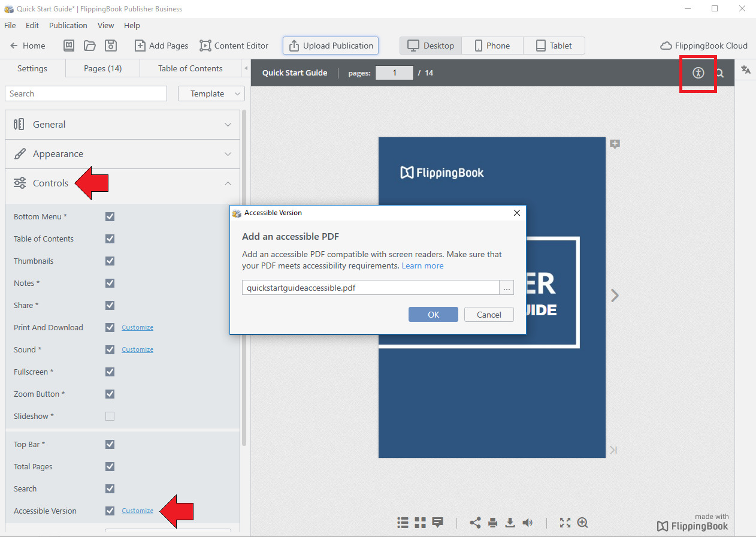Open the Publication menu
The width and height of the screenshot is (756, 537).
click(x=68, y=25)
